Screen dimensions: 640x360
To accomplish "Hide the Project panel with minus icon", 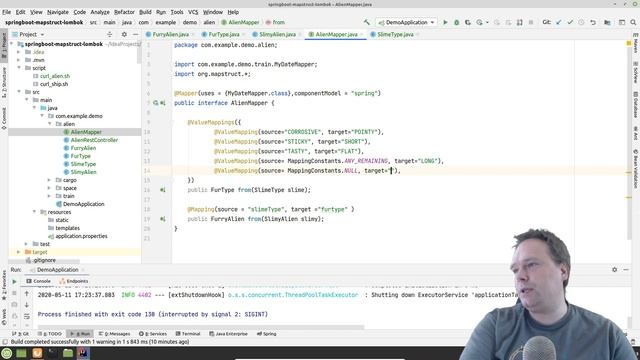I will (x=136, y=34).
